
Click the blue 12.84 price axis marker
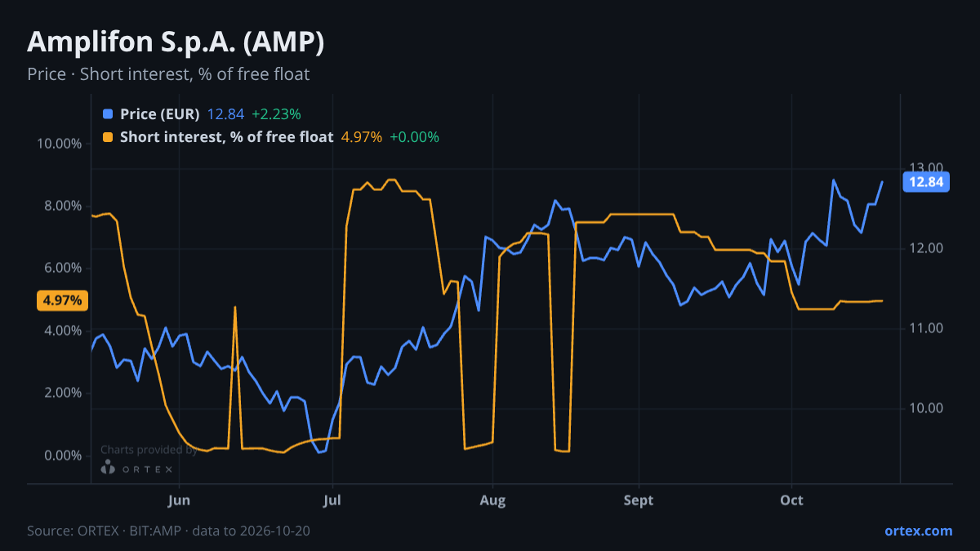pyautogui.click(x=926, y=182)
